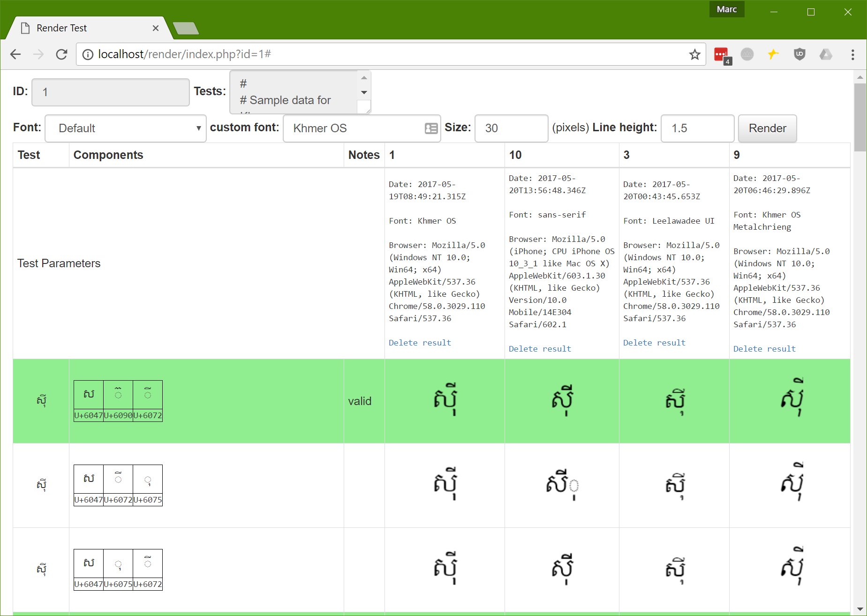Click the Tests textarea scroll down arrow

coord(364,92)
